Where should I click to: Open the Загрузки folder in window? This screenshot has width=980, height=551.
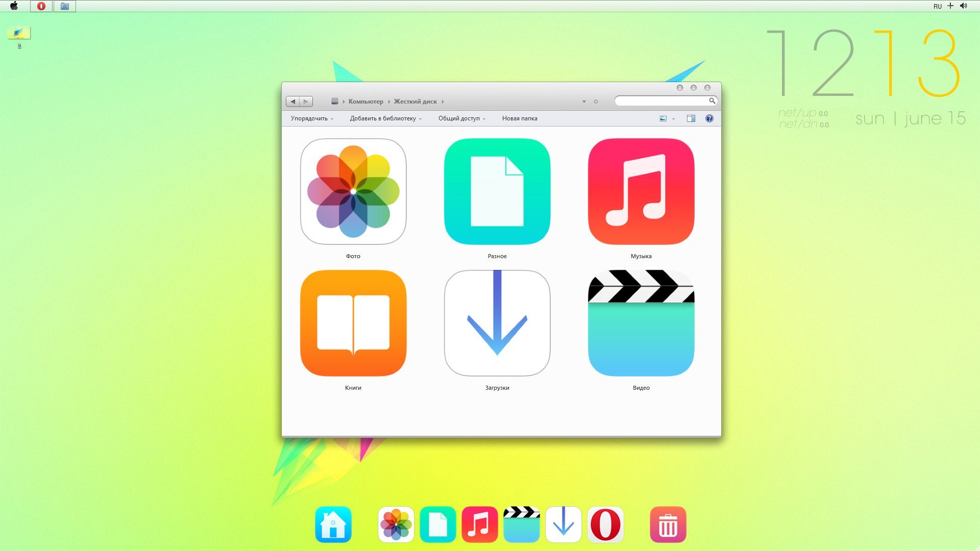(x=497, y=323)
